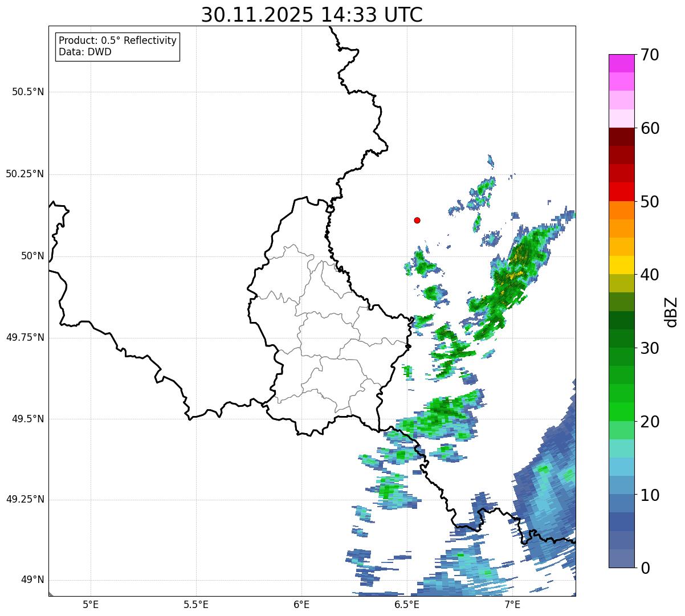Click the "dBZ" colorbar label

tap(671, 311)
